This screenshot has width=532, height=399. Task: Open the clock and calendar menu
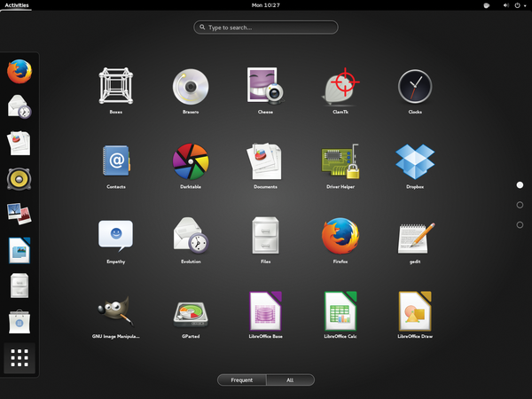[266, 5]
